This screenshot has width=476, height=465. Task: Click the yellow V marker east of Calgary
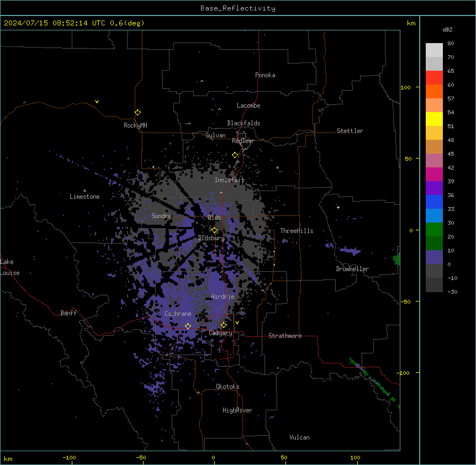click(x=237, y=323)
